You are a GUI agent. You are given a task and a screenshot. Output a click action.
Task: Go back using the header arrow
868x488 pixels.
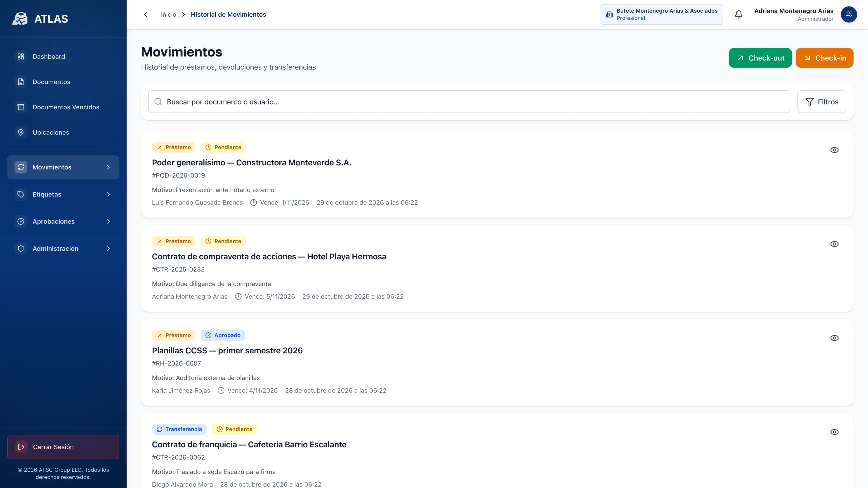[x=146, y=14]
